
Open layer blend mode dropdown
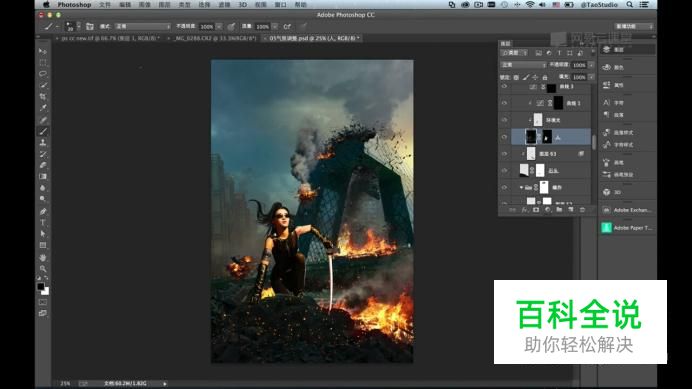[523, 65]
